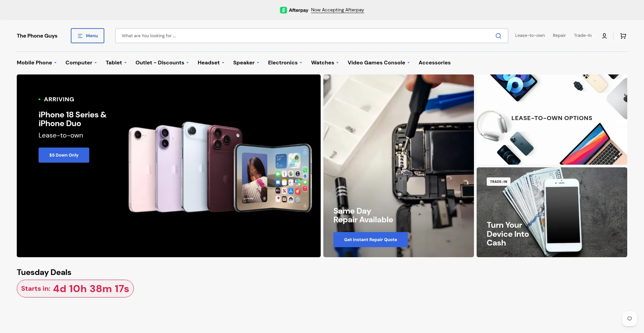Click the Tuesday Deals heading
This screenshot has height=333, width=644.
[x=44, y=272]
